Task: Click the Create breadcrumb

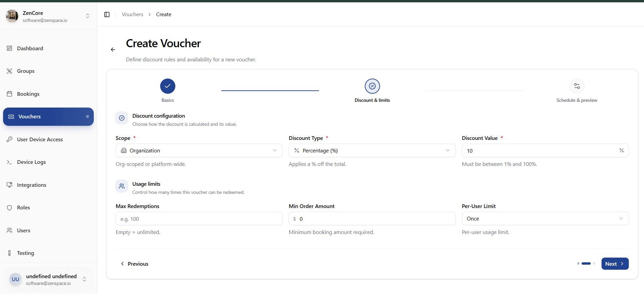Action: [x=164, y=14]
